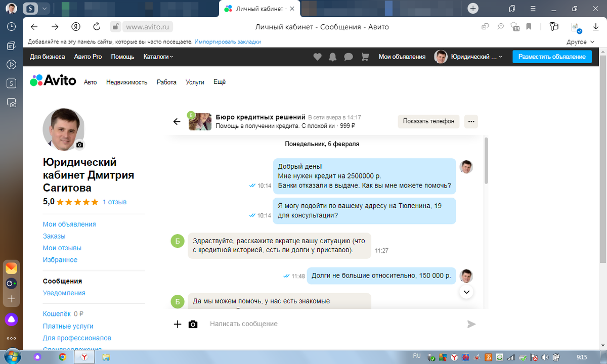Open 1 отзыв link
The height and width of the screenshot is (364, 607).
pyautogui.click(x=114, y=202)
